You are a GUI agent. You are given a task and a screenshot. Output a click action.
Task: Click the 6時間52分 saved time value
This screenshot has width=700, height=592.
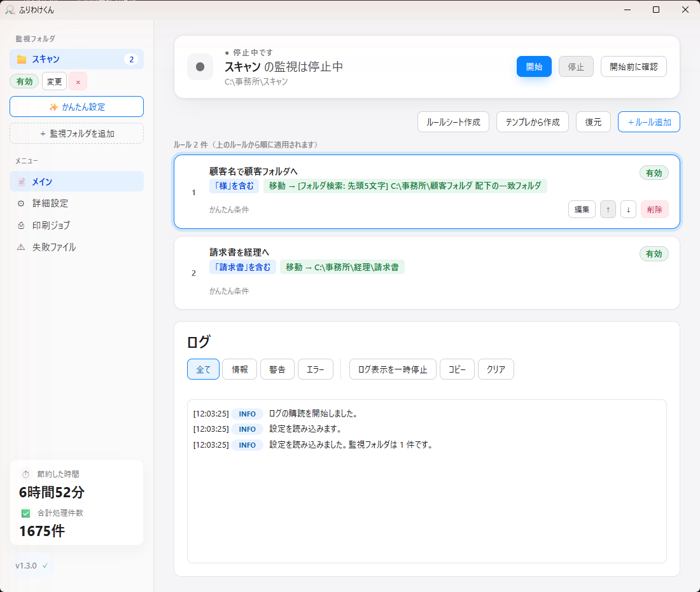[52, 493]
